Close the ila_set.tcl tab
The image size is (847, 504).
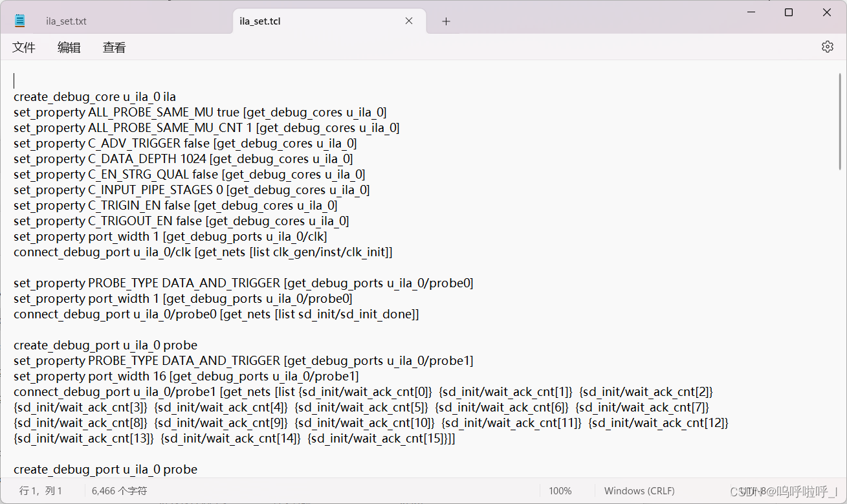[409, 21]
